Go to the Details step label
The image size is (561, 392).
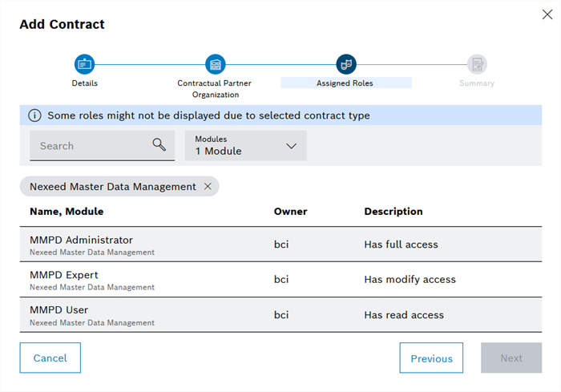click(x=84, y=83)
